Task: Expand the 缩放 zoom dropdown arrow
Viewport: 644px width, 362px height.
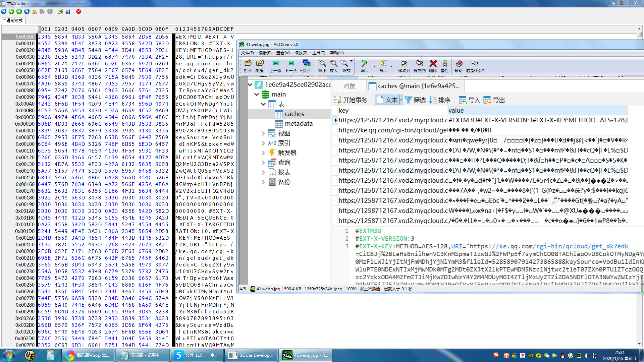Action: point(352,61)
